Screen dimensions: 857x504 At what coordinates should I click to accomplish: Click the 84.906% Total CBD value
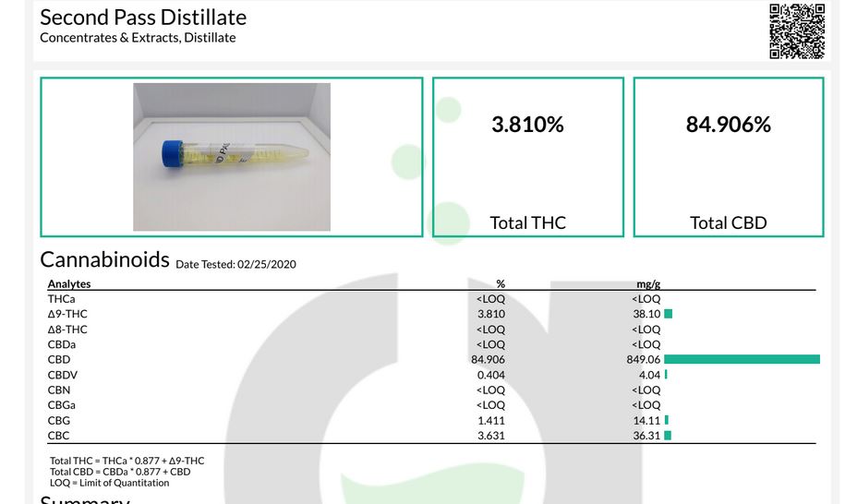pos(728,125)
